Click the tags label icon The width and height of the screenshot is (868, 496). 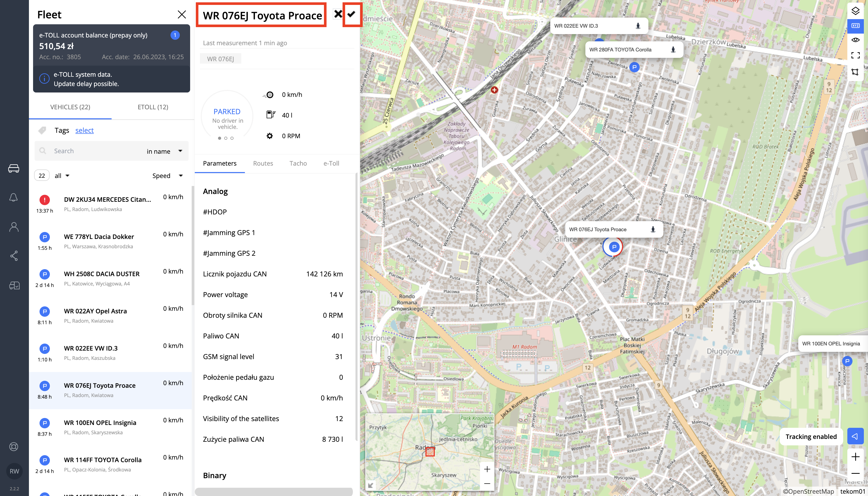tap(42, 130)
